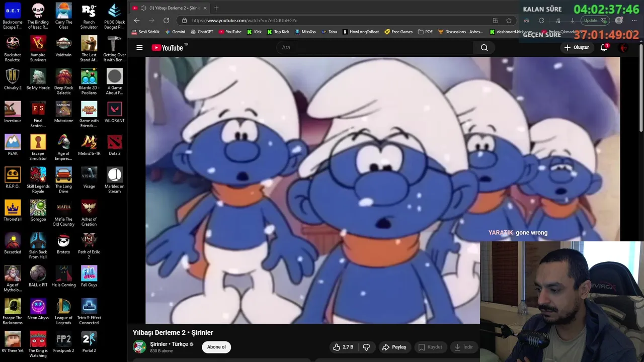The height and width of the screenshot is (362, 644).
Task: Click the Abone ol subscribe button
Action: coord(216,347)
